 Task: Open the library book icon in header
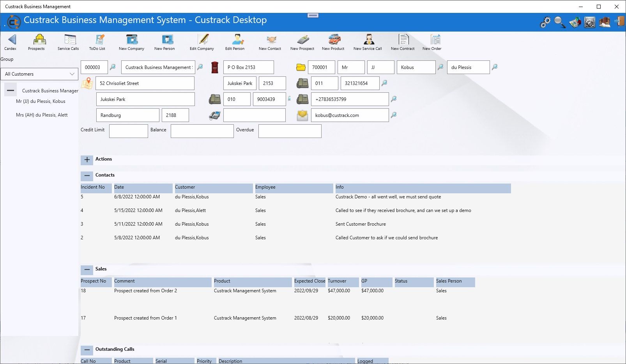605,22
